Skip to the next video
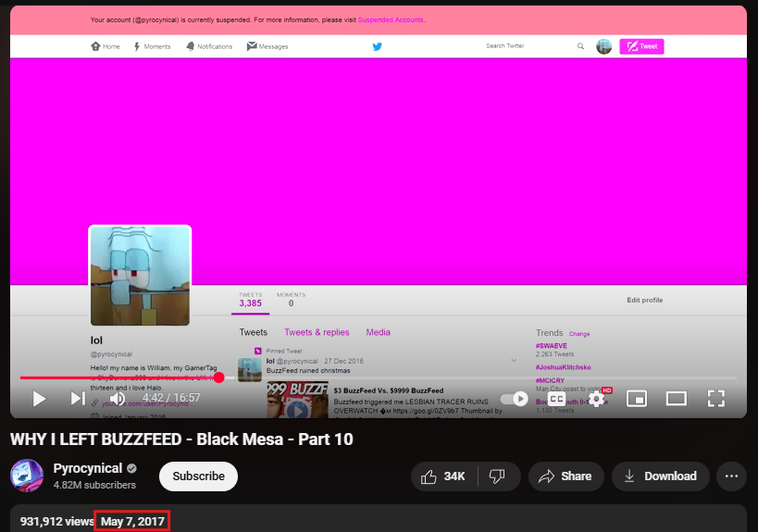The height and width of the screenshot is (532, 758). click(78, 399)
